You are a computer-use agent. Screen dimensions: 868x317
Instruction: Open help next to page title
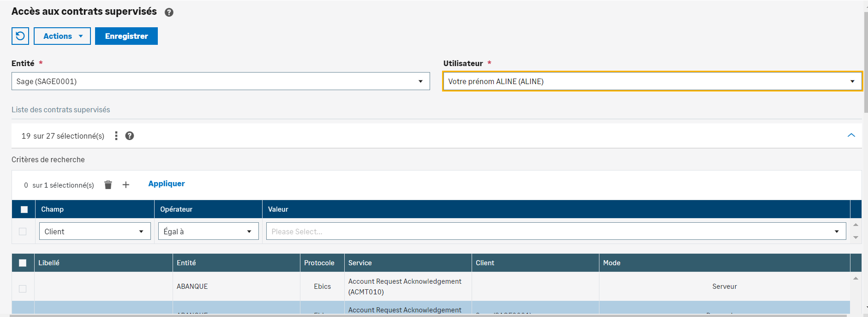tap(169, 12)
